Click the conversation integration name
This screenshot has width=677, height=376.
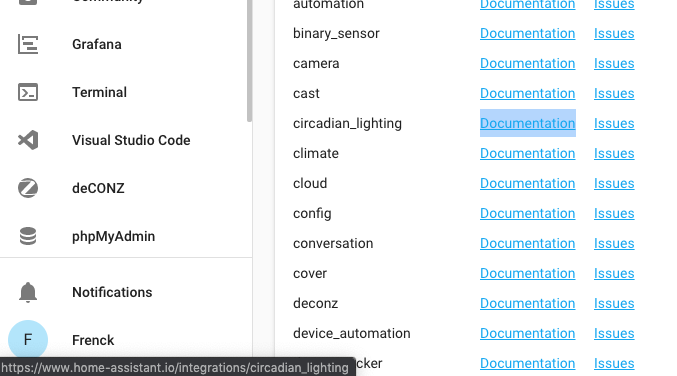[333, 243]
